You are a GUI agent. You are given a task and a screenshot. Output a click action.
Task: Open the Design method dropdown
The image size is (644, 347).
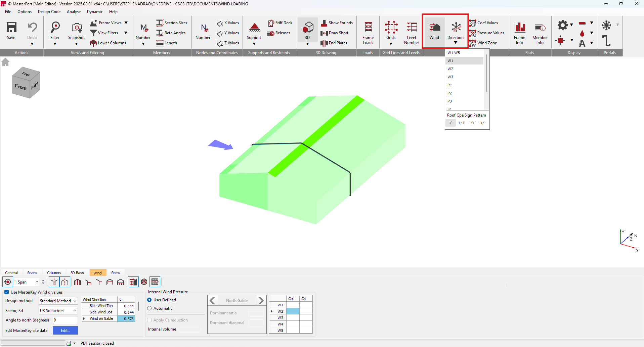pyautogui.click(x=58, y=301)
